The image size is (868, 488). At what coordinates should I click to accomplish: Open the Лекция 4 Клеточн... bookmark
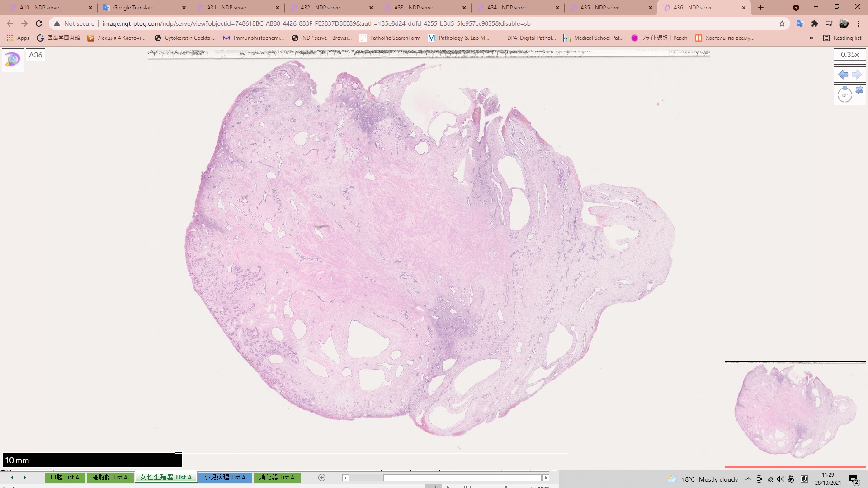[117, 38]
